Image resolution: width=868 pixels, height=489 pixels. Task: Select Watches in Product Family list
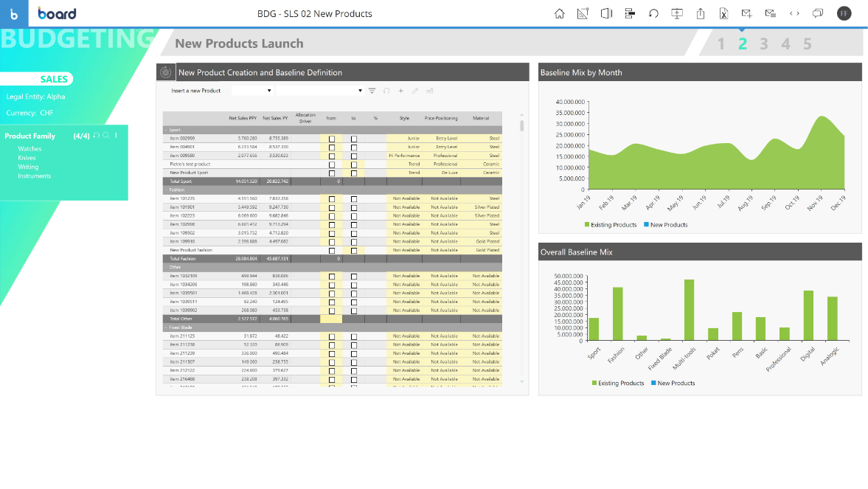pos(29,149)
